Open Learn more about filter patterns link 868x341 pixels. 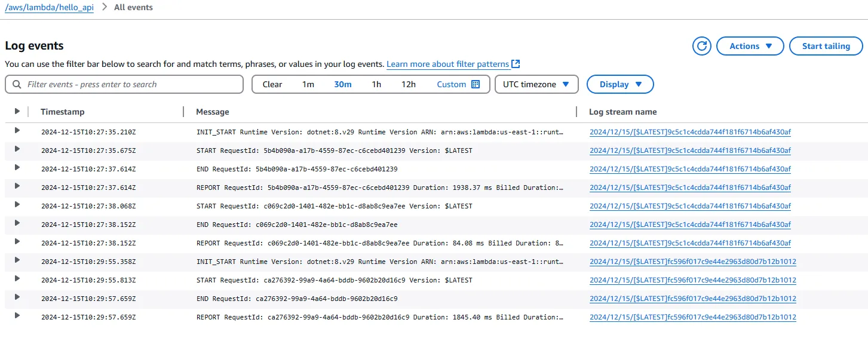pos(447,64)
